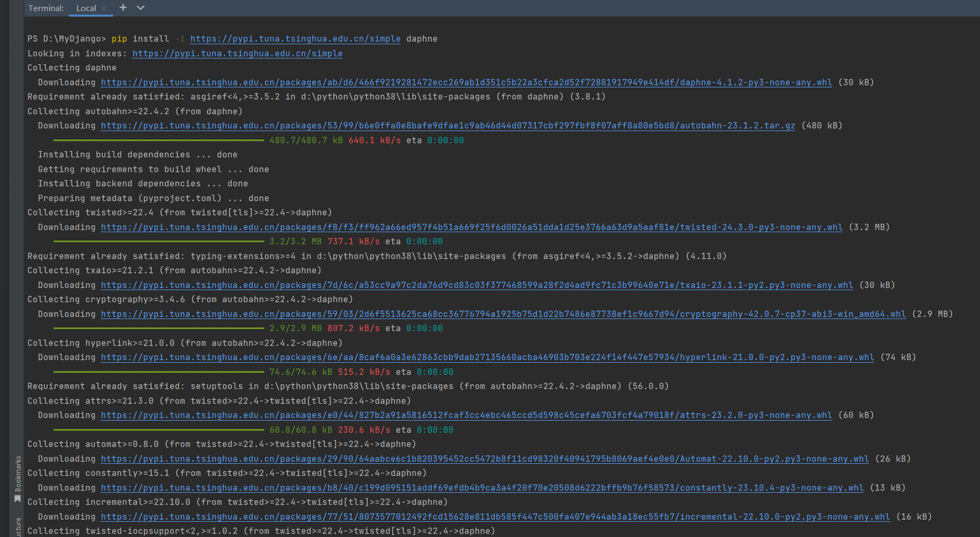Click 'Installing backend dependencies ... done' line

pyautogui.click(x=143, y=184)
